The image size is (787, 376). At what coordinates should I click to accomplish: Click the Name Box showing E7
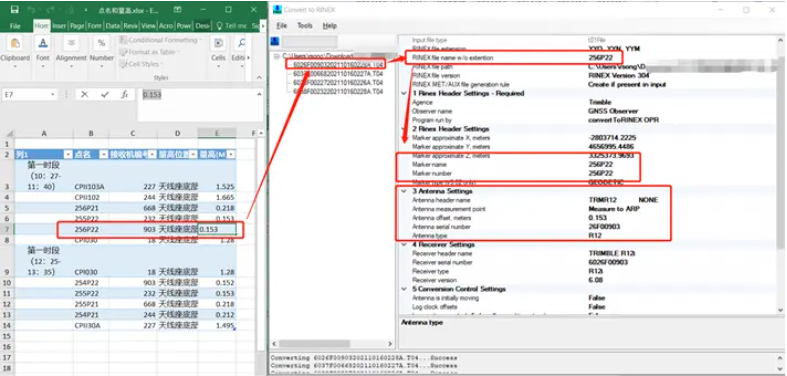tap(26, 94)
